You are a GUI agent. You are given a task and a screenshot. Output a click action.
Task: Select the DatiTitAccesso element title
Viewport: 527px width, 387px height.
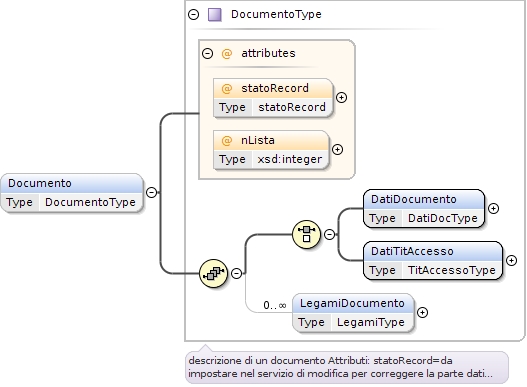coord(412,251)
